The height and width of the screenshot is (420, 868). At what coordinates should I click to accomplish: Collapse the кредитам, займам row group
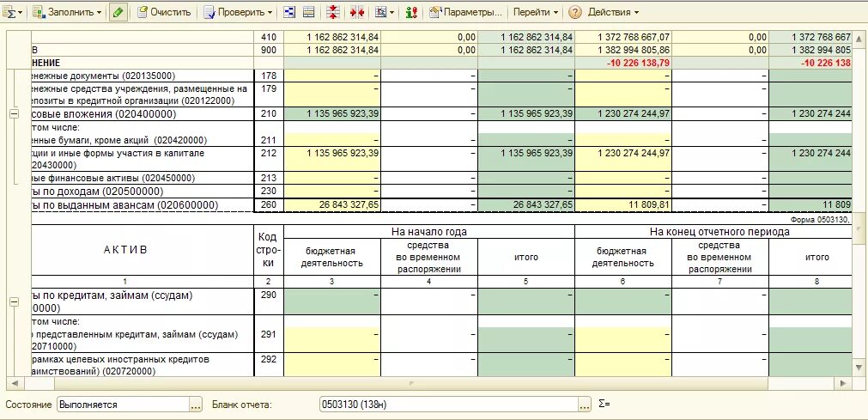coord(15,302)
